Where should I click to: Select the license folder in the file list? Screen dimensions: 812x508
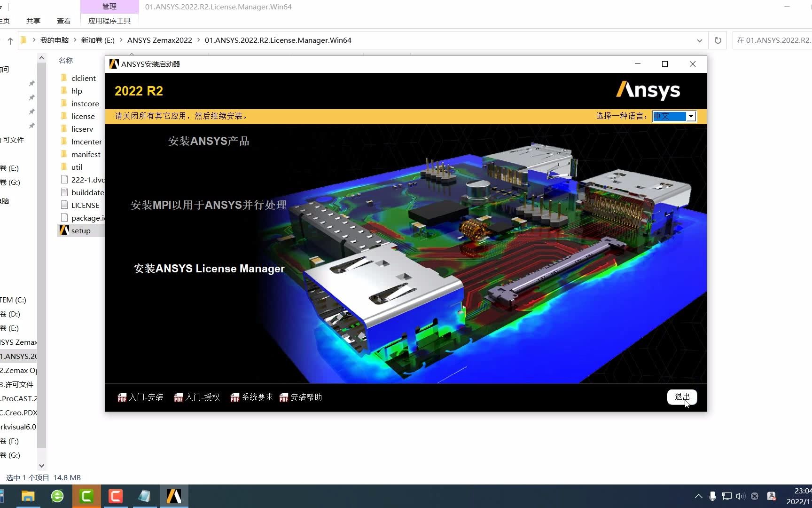83,116
